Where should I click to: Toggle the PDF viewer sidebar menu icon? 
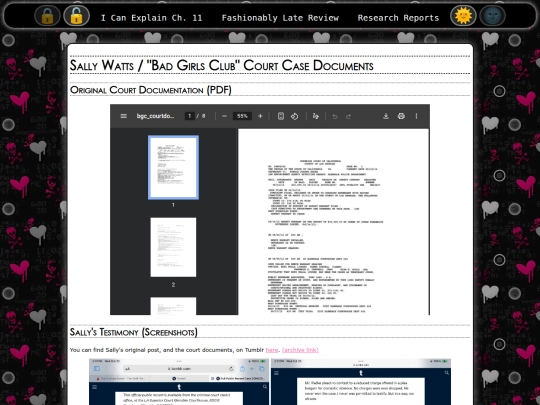pos(124,116)
